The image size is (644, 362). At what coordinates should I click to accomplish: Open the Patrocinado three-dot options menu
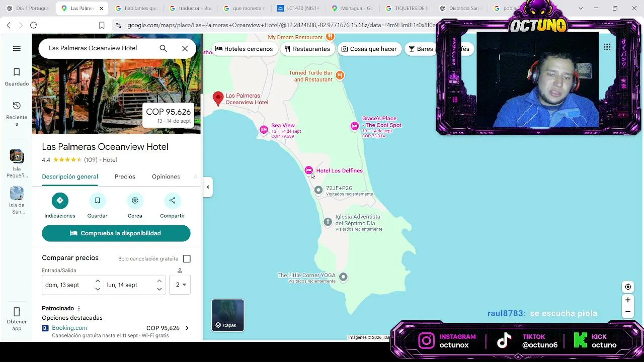pos(79,308)
